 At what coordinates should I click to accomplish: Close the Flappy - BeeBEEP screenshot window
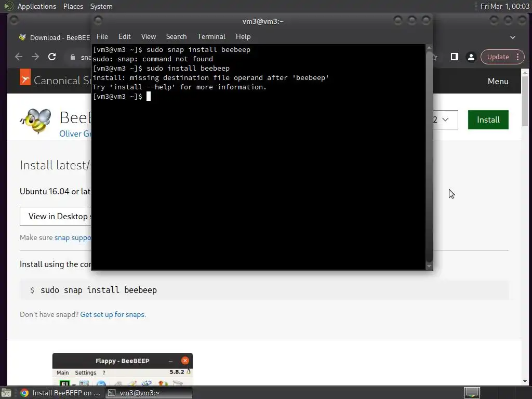[185, 361]
